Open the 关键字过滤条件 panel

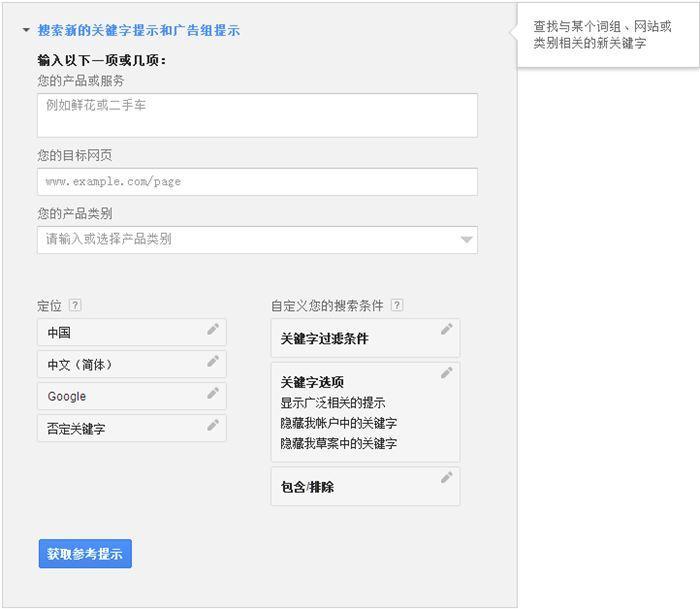pyautogui.click(x=365, y=338)
